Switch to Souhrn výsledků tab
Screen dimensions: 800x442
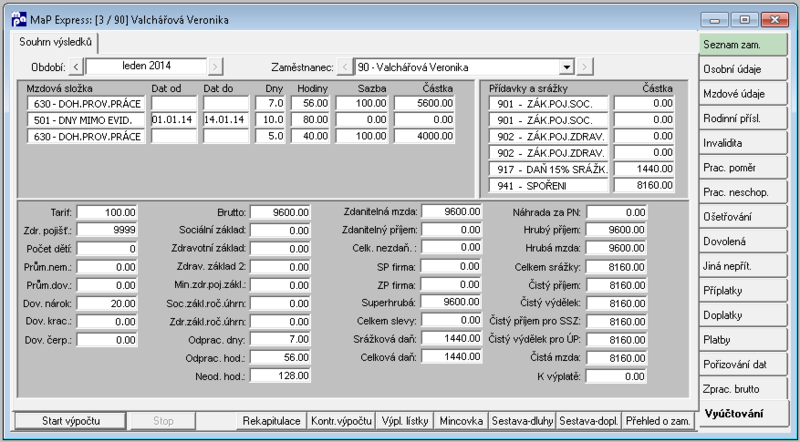56,42
